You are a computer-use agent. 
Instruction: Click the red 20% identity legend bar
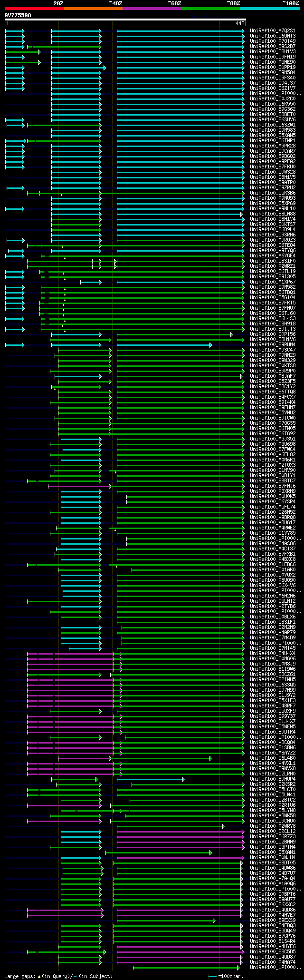click(34, 9)
